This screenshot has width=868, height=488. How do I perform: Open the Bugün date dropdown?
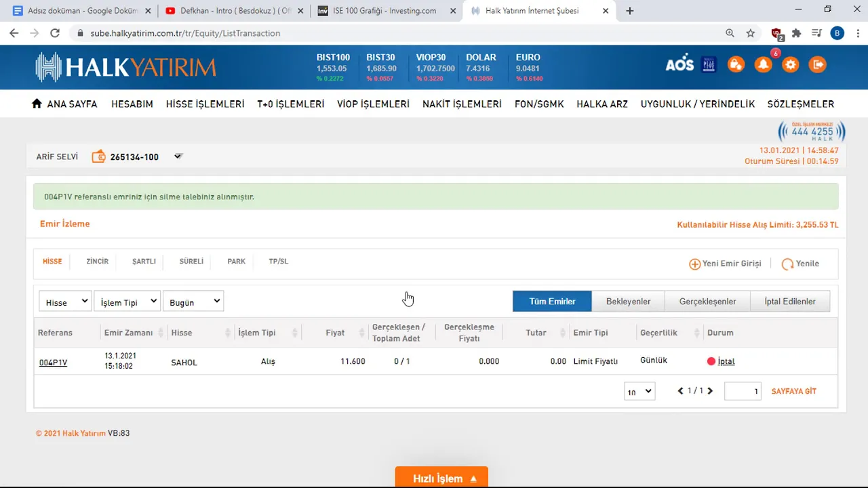tap(193, 302)
